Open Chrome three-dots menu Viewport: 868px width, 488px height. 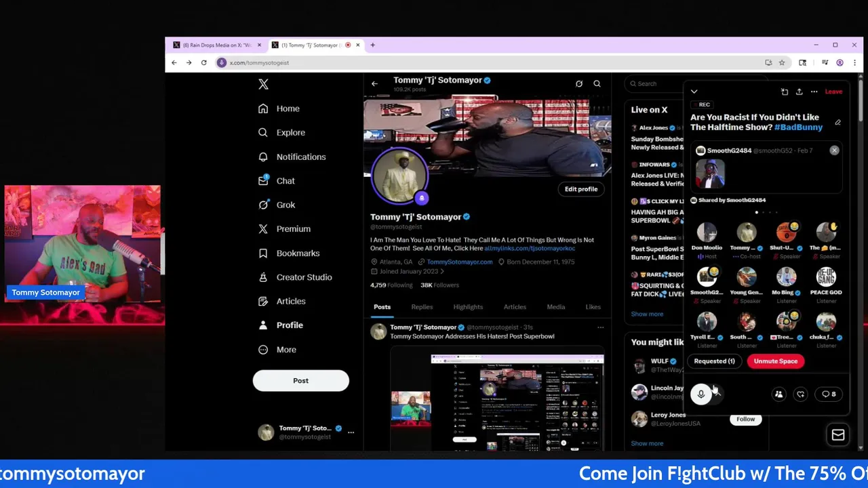(854, 63)
